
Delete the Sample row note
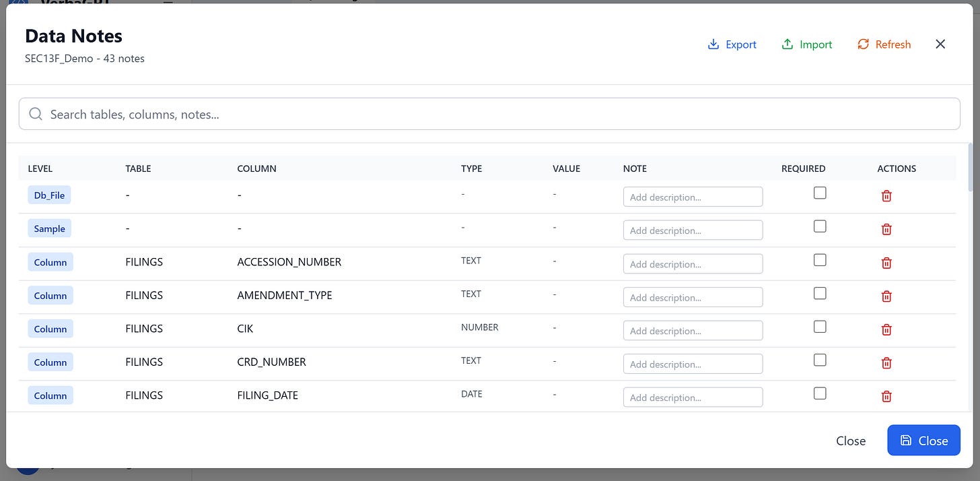pyautogui.click(x=886, y=229)
